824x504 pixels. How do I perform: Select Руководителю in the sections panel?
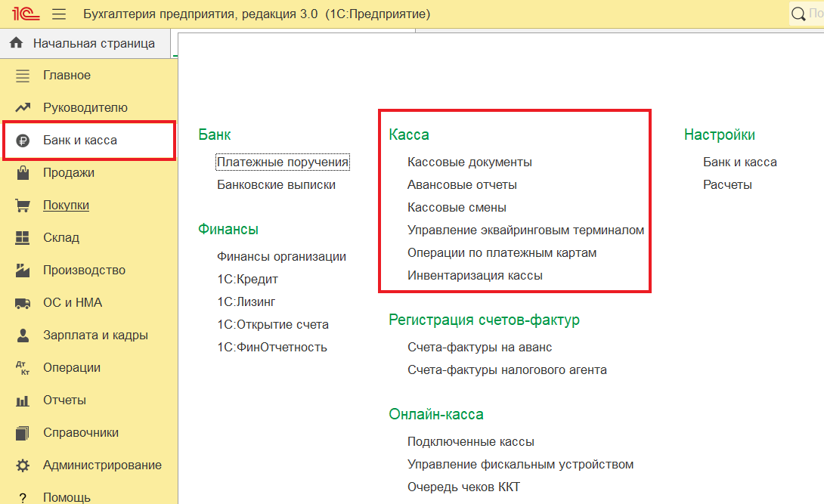tap(85, 107)
